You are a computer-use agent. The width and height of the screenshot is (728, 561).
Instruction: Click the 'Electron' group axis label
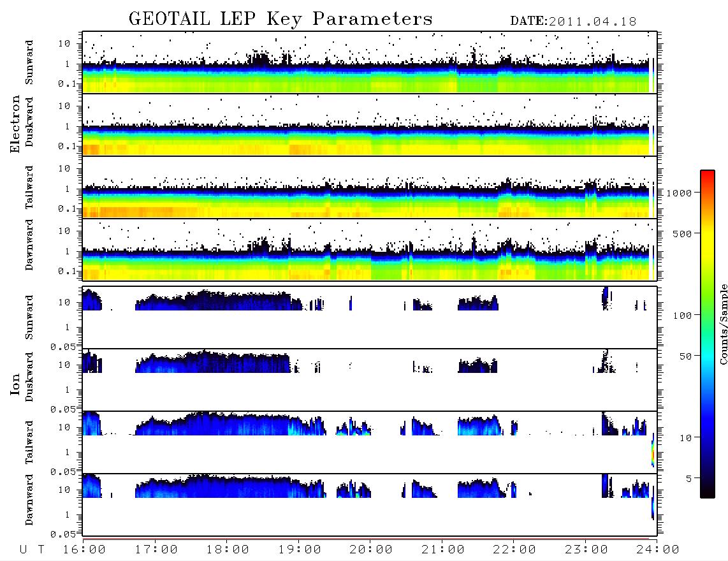point(15,124)
